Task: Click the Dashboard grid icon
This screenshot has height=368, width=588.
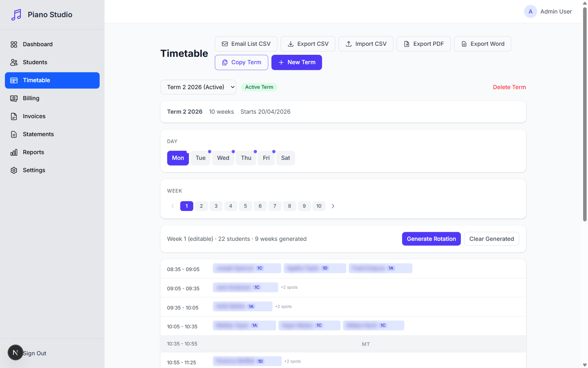Action: click(14, 44)
